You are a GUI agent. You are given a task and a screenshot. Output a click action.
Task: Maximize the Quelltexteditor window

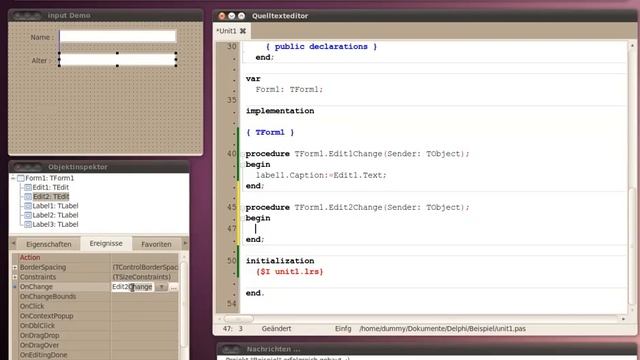pos(241,16)
